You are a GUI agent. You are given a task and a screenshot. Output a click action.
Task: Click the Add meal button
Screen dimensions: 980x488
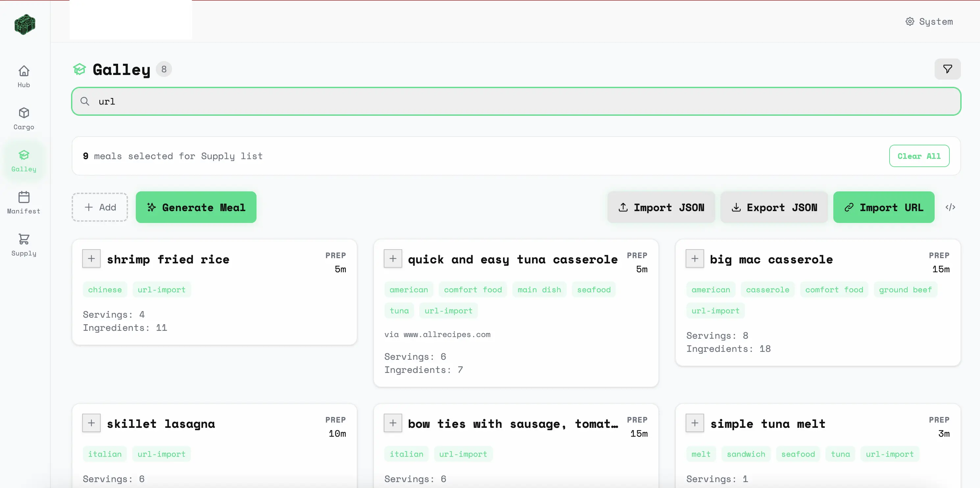pyautogui.click(x=100, y=207)
